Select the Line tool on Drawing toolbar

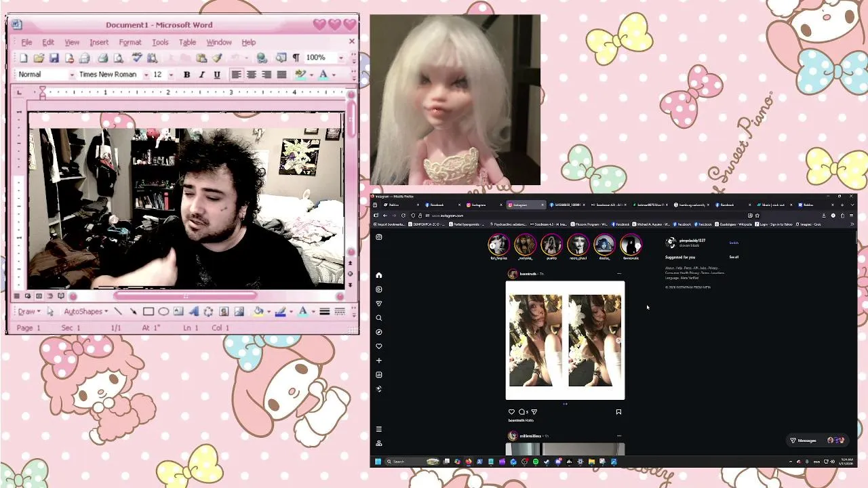click(118, 312)
